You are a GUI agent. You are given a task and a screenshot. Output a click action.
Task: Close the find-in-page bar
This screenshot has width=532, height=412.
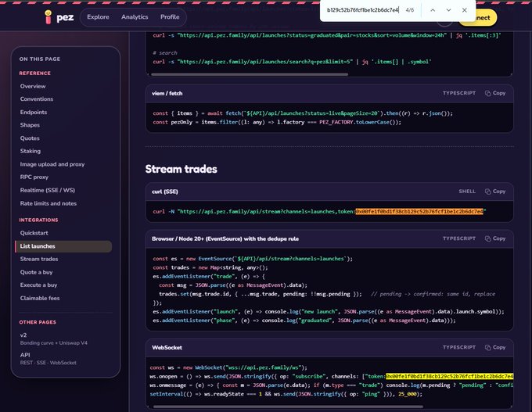(465, 10)
